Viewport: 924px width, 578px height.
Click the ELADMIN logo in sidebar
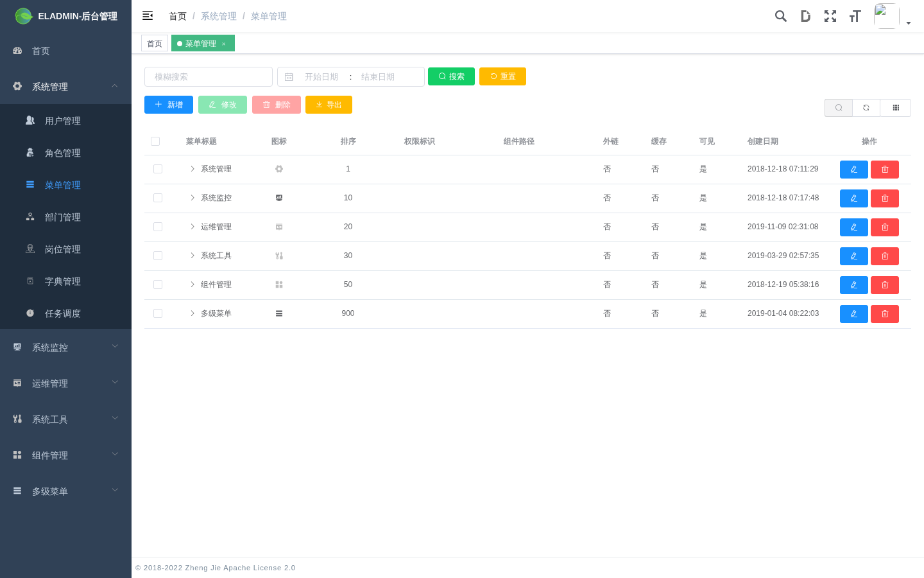(24, 16)
